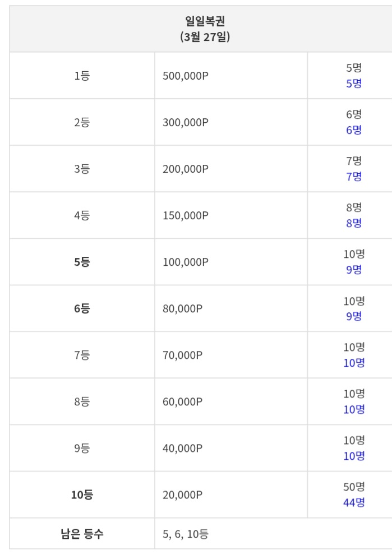392x559 pixels.
Task: Click the bold 6등 rank cell
Action: [82, 308]
